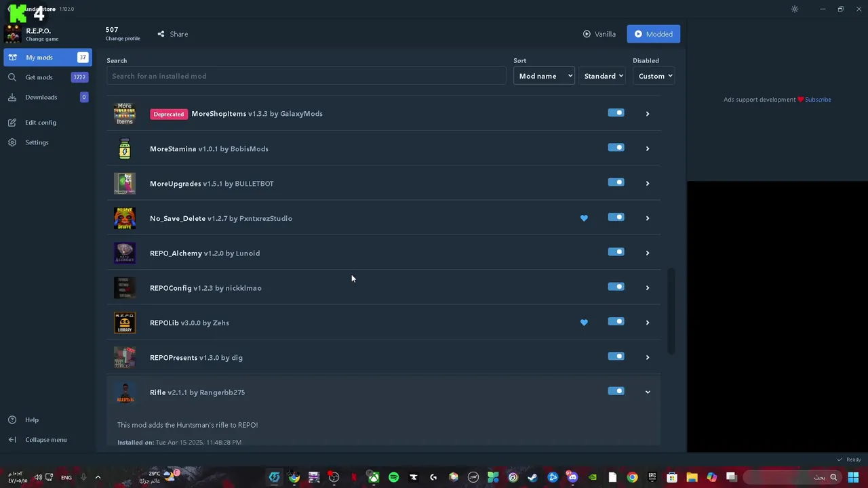
Task: Expand the REPOLib mod details
Action: point(648,323)
